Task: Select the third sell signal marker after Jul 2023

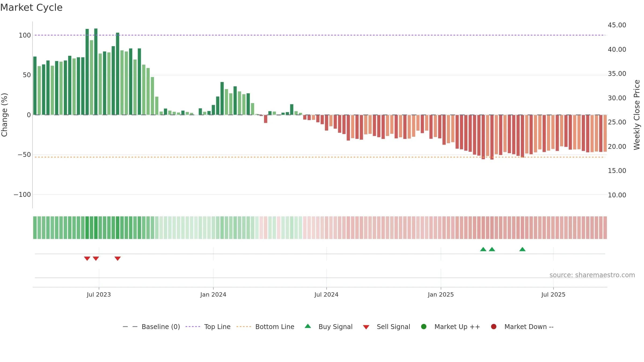Action: coord(118,258)
